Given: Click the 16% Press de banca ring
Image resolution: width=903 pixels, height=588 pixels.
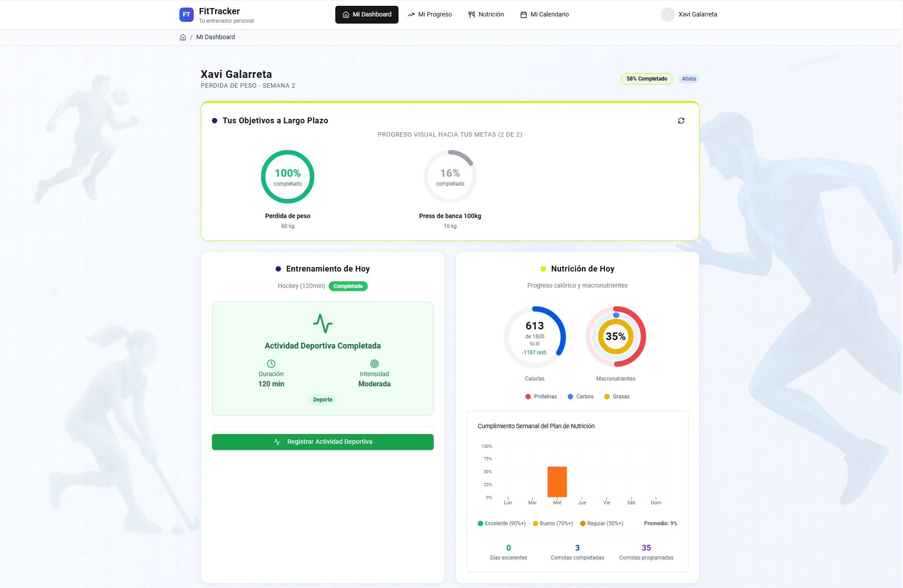Looking at the screenshot, I should [450, 177].
